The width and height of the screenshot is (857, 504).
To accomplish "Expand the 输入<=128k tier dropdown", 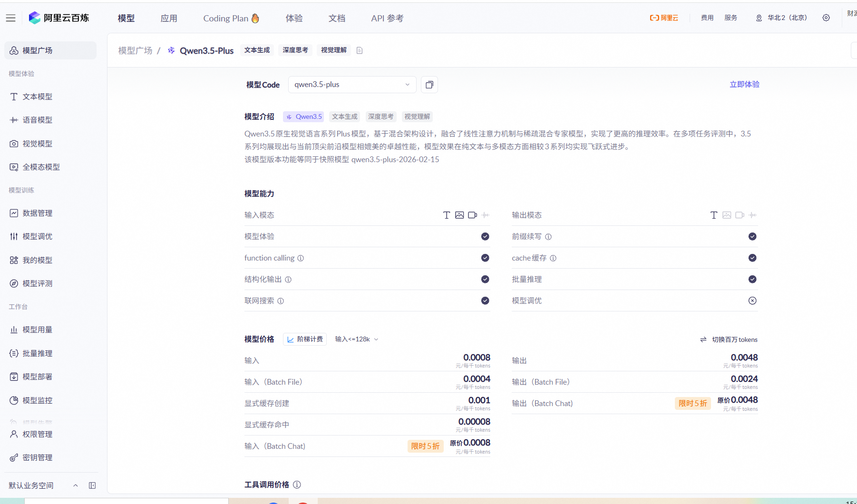I will [357, 339].
